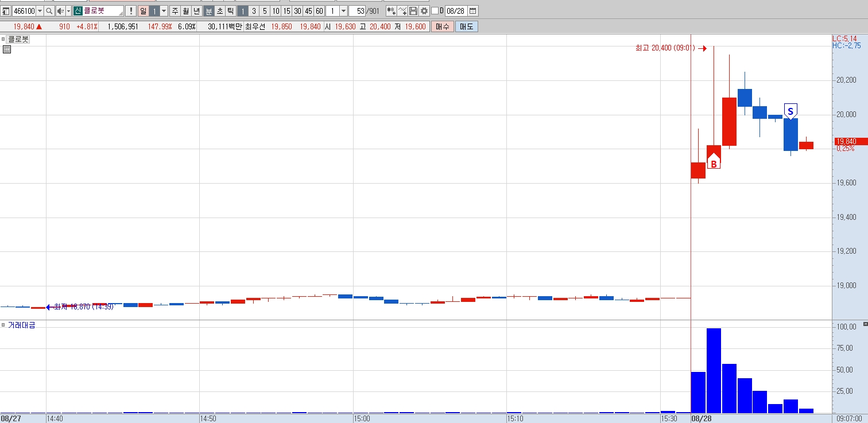The height and width of the screenshot is (423, 868).
Task: Open the minute interval value dropdown
Action: point(343,11)
